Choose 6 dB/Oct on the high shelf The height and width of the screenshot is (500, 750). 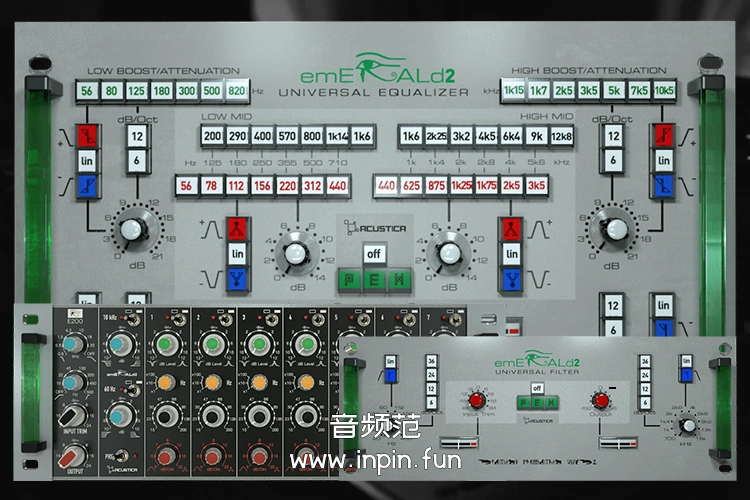pyautogui.click(x=613, y=160)
